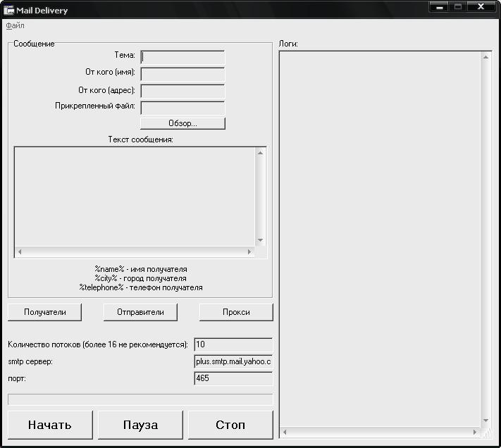Open the Прокси settings button
The width and height of the screenshot is (501, 448).
coord(236,312)
